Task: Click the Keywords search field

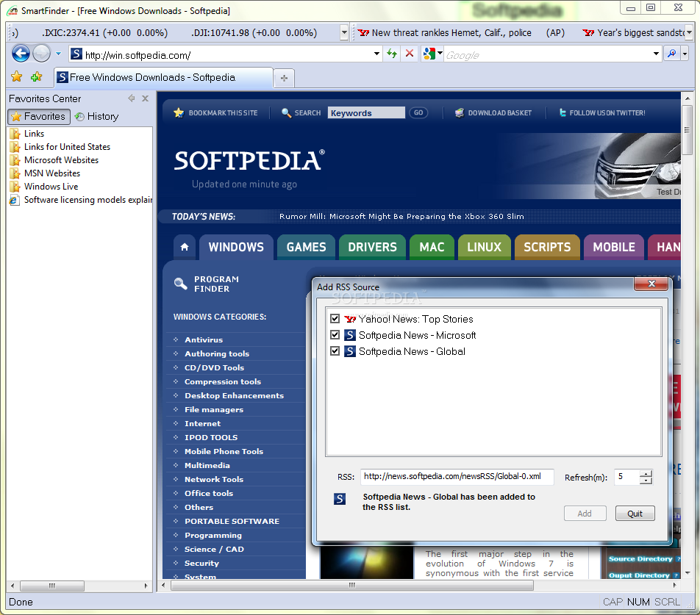Action: (x=366, y=113)
